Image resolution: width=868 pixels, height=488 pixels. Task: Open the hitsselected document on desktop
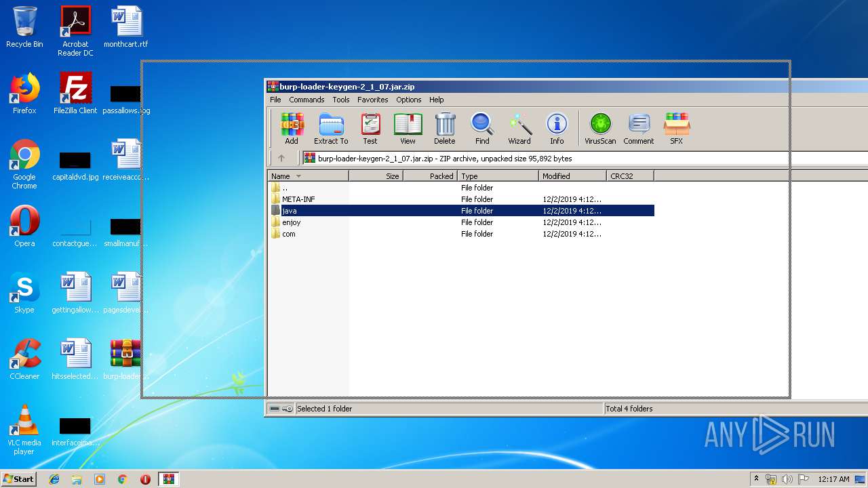pyautogui.click(x=75, y=359)
